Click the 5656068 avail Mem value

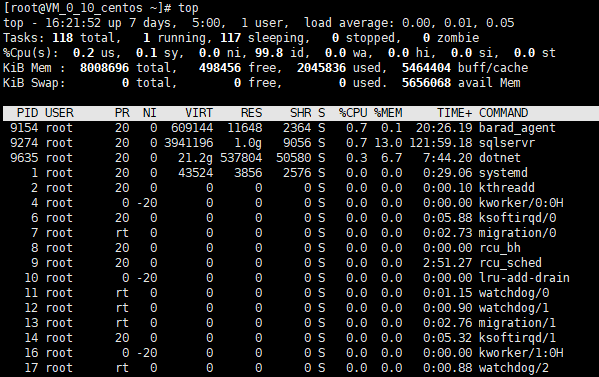(426, 83)
